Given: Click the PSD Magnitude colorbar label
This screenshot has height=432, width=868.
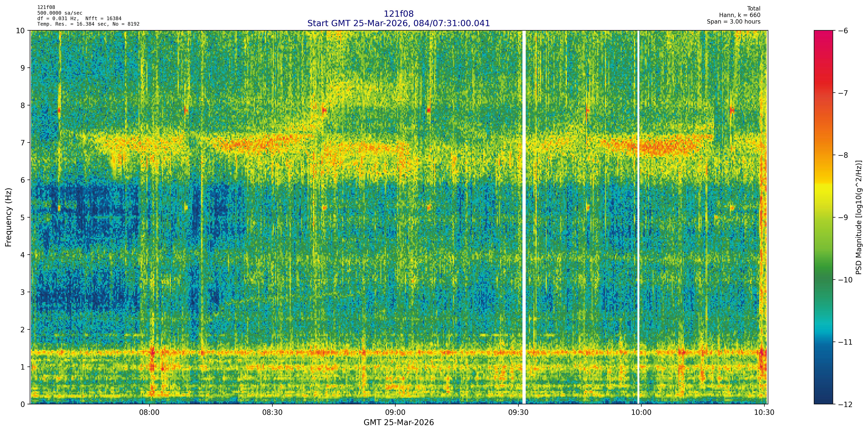Looking at the screenshot, I should pos(859,217).
